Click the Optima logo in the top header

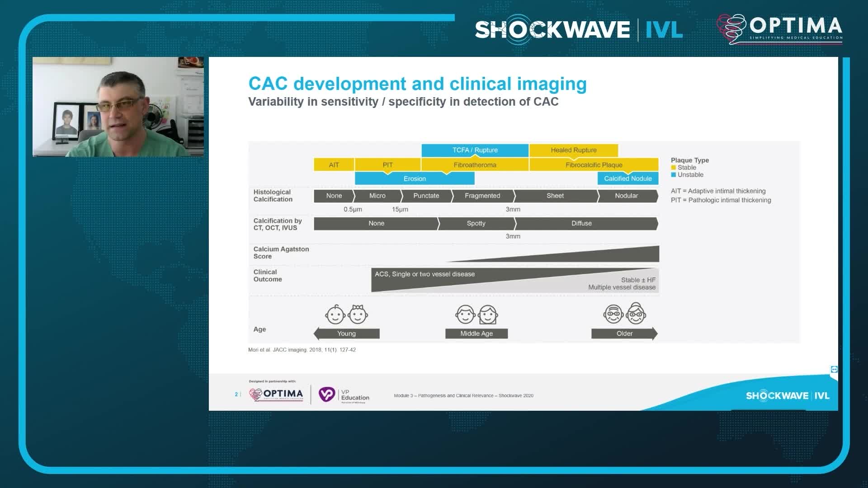[x=779, y=28]
